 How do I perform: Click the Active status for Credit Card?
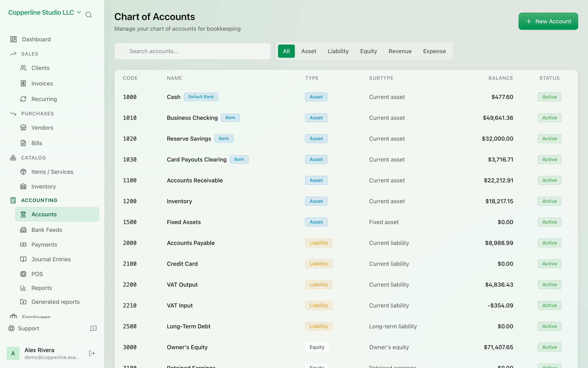[549, 264]
